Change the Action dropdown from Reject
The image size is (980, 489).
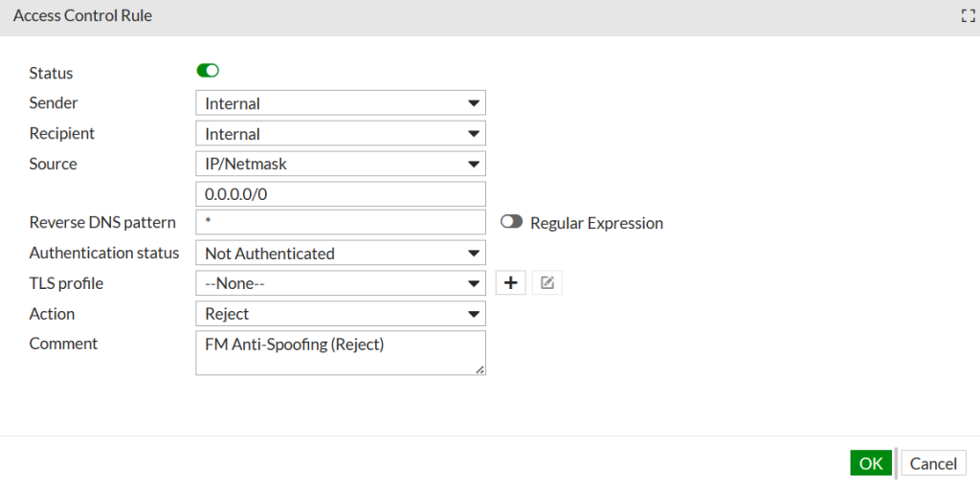(x=340, y=314)
